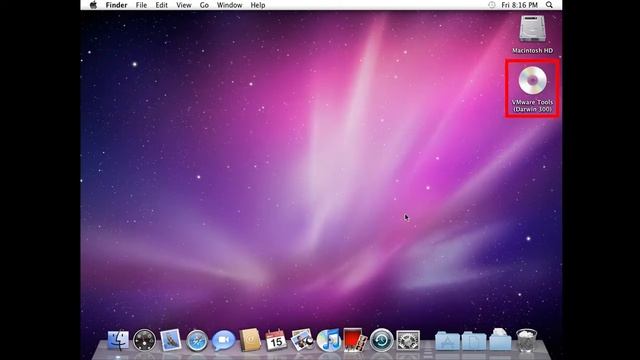The height and width of the screenshot is (360, 640).
Task: Open the Edit menu
Action: pyautogui.click(x=162, y=5)
